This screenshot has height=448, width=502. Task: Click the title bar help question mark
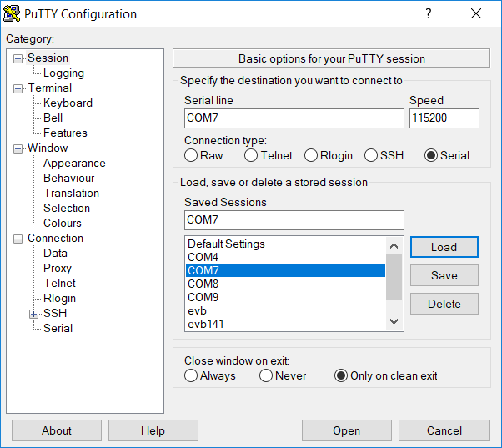click(x=429, y=13)
